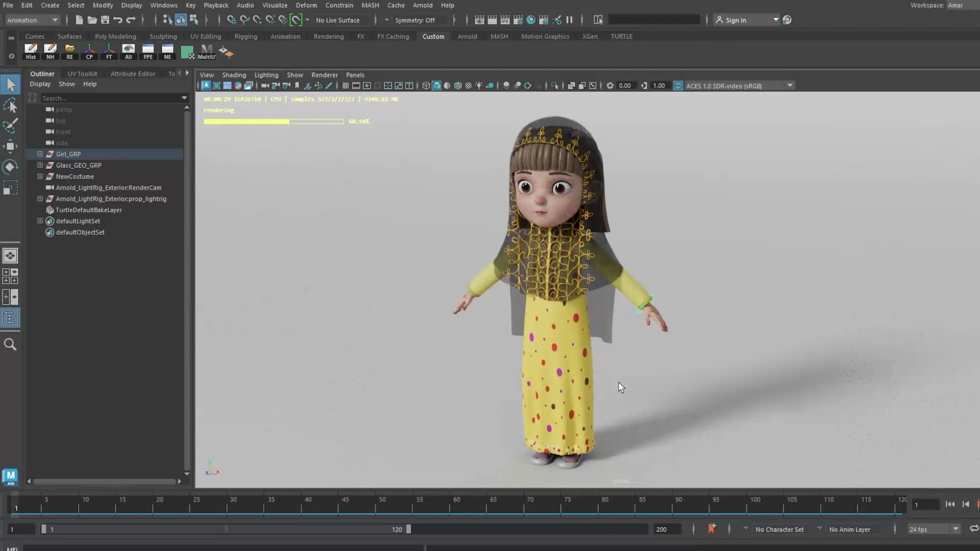This screenshot has width=980, height=551.
Task: Switch to the Attribute Editor tab
Action: click(x=133, y=73)
